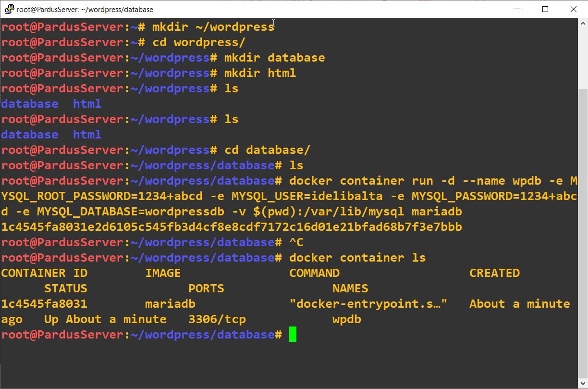Close the PuTTY terminal window
The width and height of the screenshot is (588, 389).
pos(574,9)
